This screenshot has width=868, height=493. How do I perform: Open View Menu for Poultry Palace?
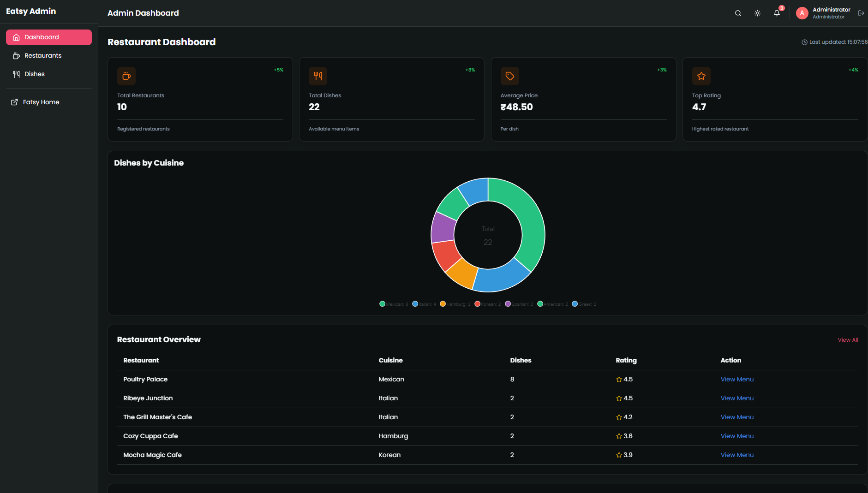pos(737,380)
